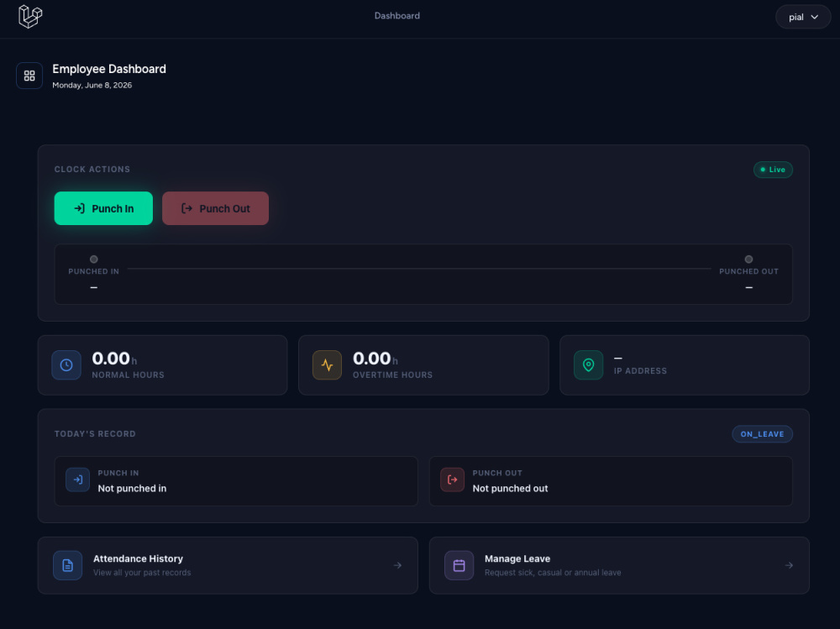Click the IP Address location pin icon
This screenshot has width=840, height=629.
tap(588, 364)
